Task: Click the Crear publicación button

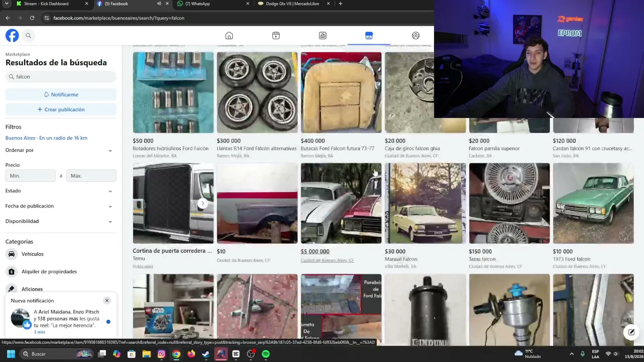Action: tap(61, 110)
